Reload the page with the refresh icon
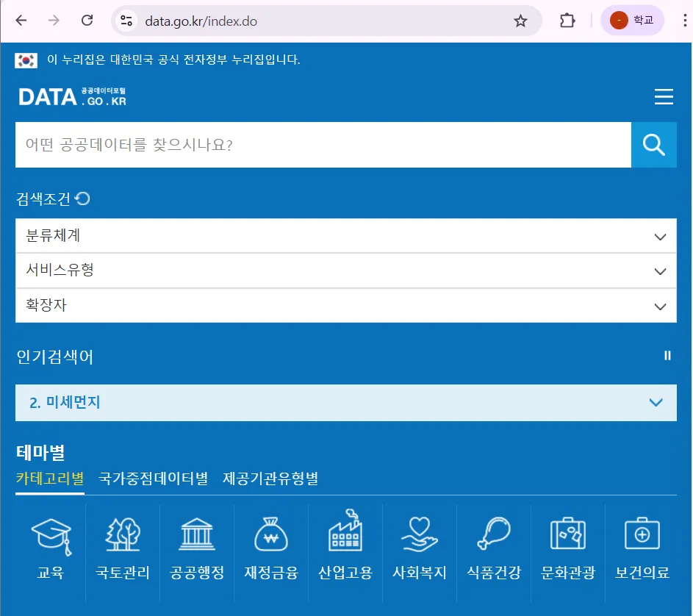 click(x=87, y=21)
